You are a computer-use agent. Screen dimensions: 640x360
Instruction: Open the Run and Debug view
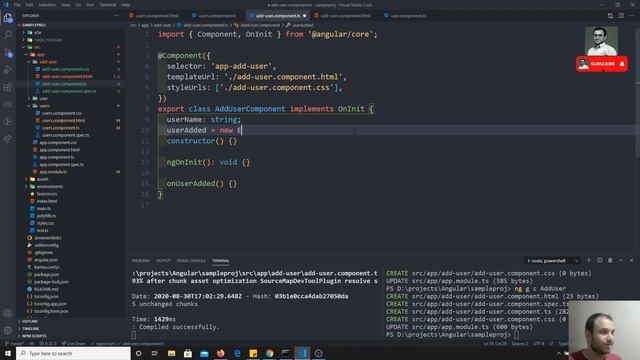point(8,70)
